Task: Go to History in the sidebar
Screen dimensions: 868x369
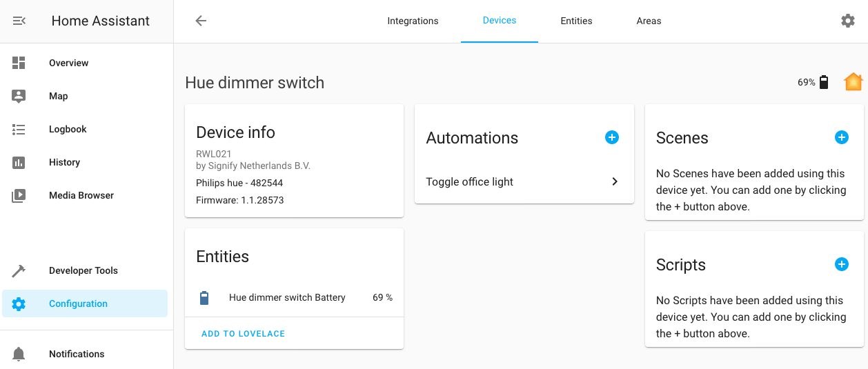Action: click(64, 162)
